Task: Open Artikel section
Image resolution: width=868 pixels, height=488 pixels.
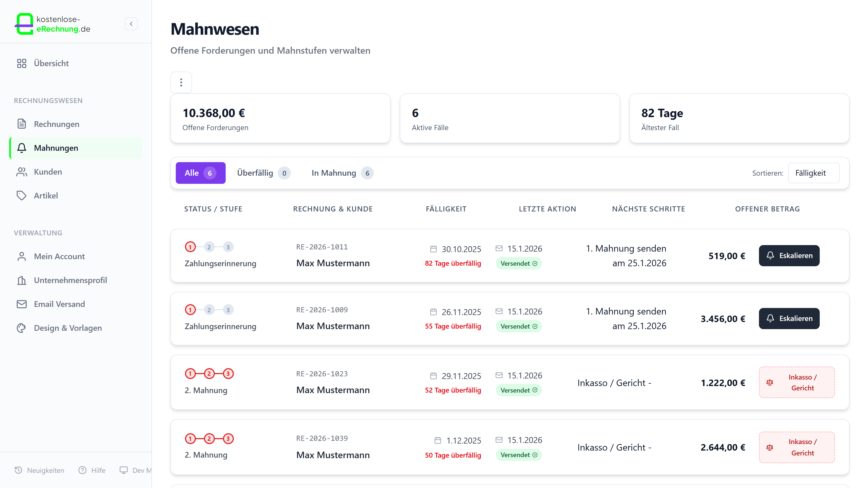Action: pos(46,196)
